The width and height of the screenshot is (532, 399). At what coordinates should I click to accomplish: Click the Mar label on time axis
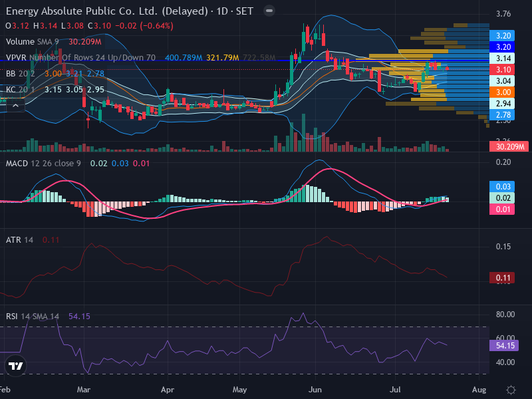coord(84,390)
